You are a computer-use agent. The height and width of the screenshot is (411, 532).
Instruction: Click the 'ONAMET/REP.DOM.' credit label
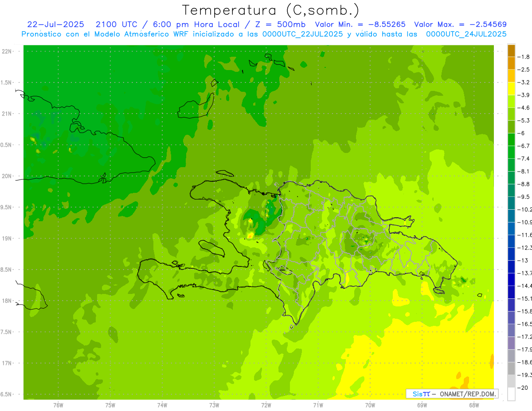click(x=468, y=394)
